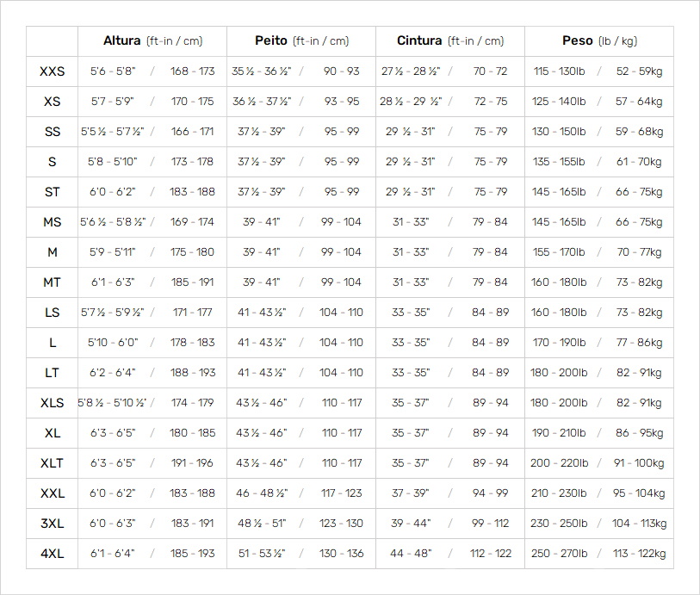Select the LT size row label
Screen dimensions: 700x595
coord(53,373)
